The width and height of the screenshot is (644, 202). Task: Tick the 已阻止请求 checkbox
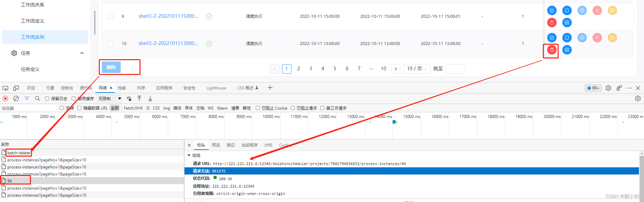coord(293,108)
